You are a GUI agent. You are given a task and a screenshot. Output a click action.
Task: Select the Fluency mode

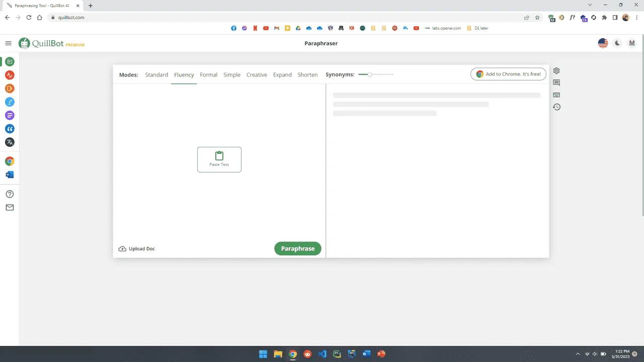(x=184, y=75)
